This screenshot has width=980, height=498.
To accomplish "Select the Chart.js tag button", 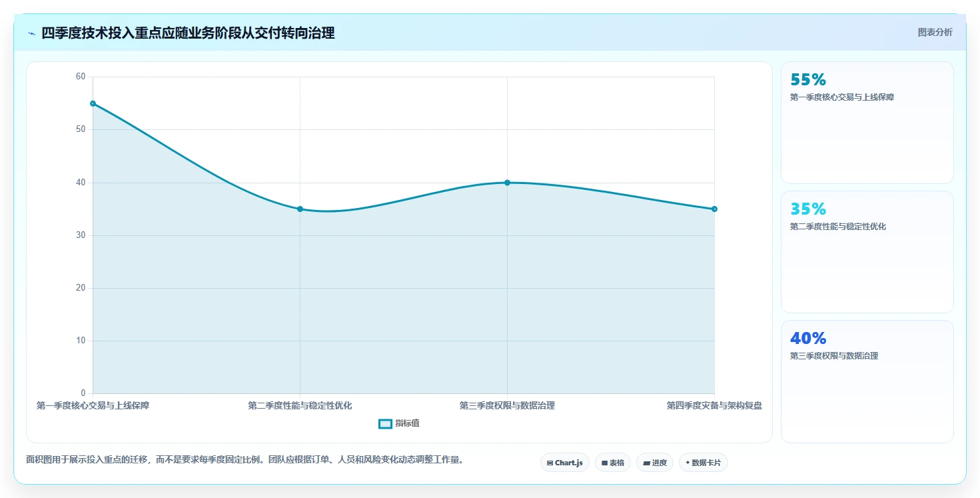I will [x=565, y=463].
